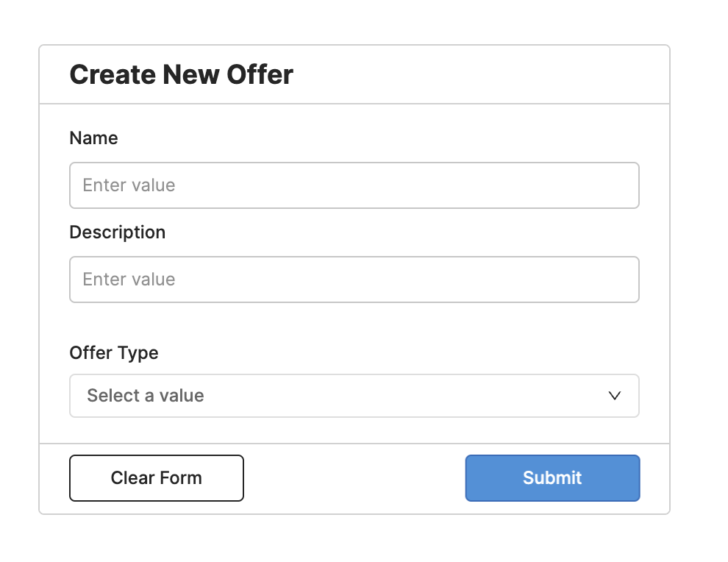
Task: Click the Description label
Action: pos(117,232)
